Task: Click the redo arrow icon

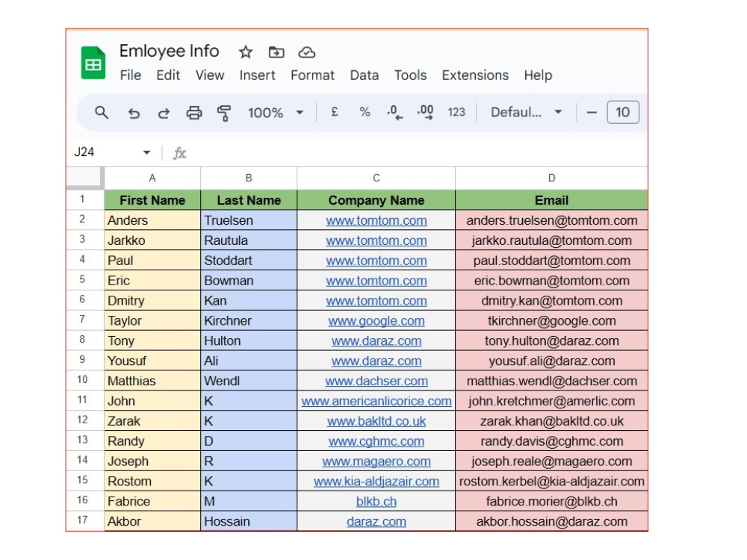Action: (x=164, y=113)
